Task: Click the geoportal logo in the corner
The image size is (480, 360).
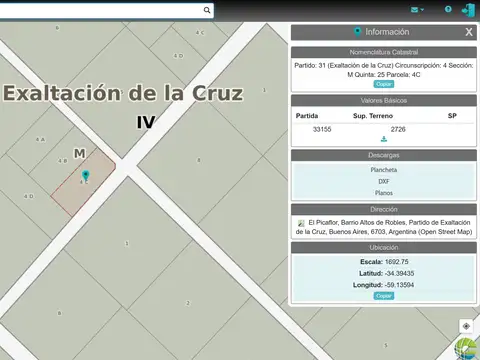Action: tap(467, 349)
